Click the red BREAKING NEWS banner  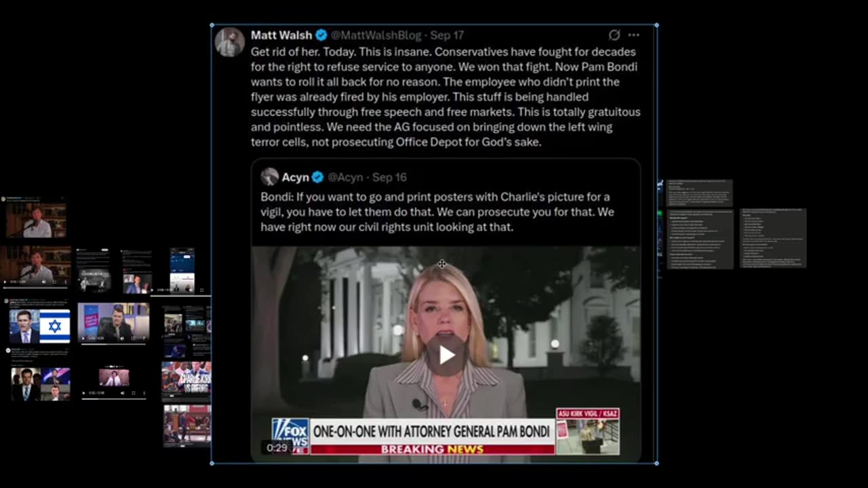pyautogui.click(x=432, y=449)
